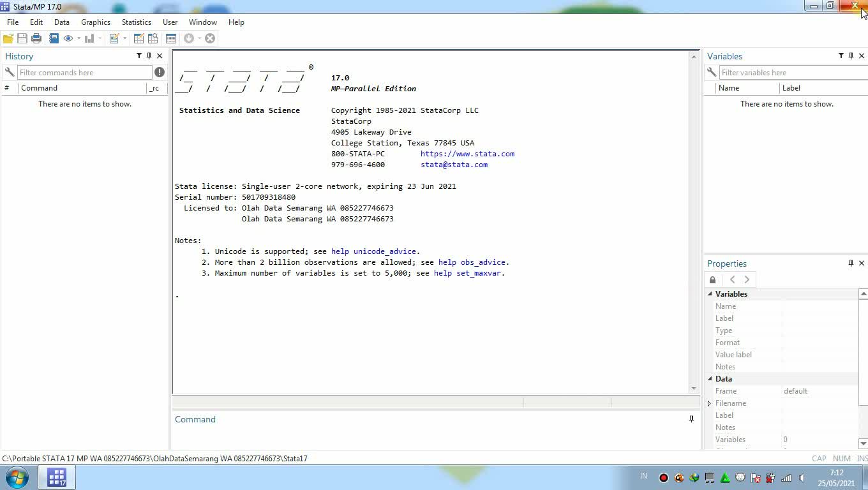
Task: Open the Do-file Editor dropdown arrow
Action: click(124, 38)
